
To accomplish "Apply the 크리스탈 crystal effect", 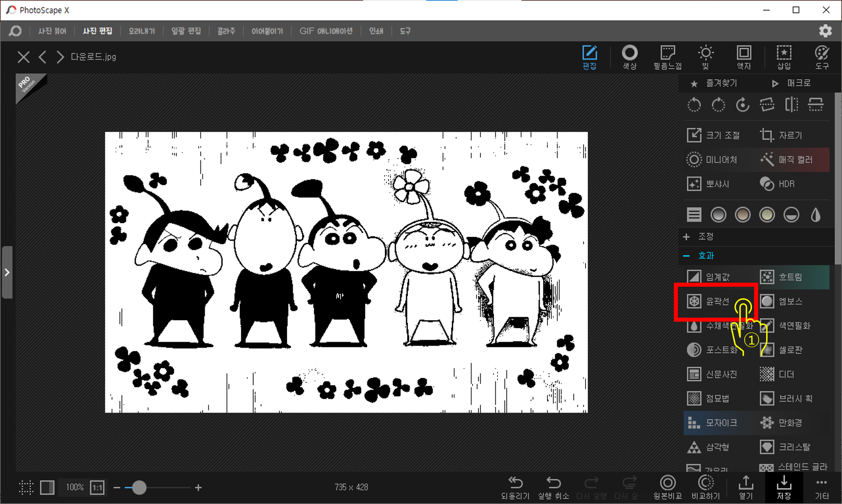I will [785, 447].
